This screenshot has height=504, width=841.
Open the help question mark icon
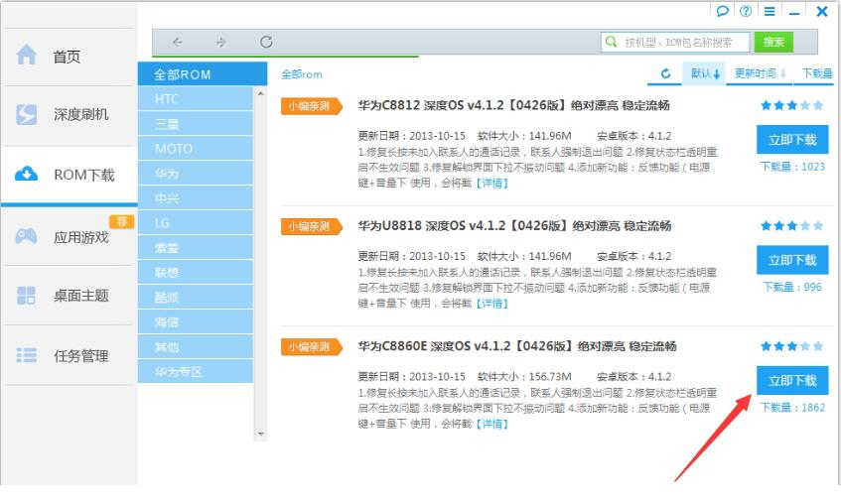tap(746, 11)
